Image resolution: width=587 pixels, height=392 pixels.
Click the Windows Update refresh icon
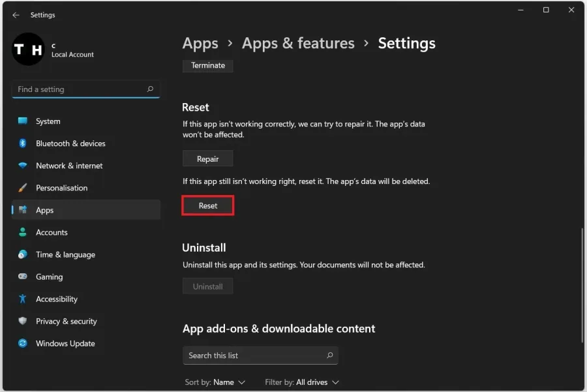click(22, 343)
